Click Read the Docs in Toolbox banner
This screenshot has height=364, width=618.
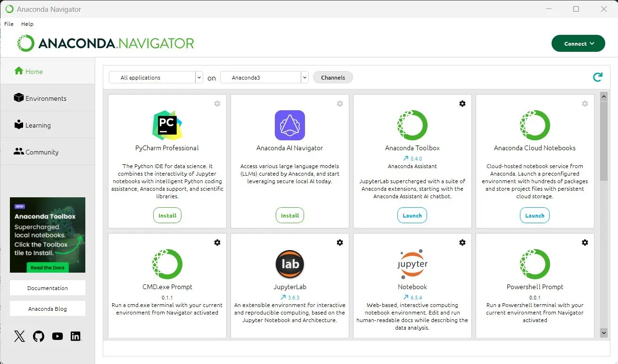[48, 267]
